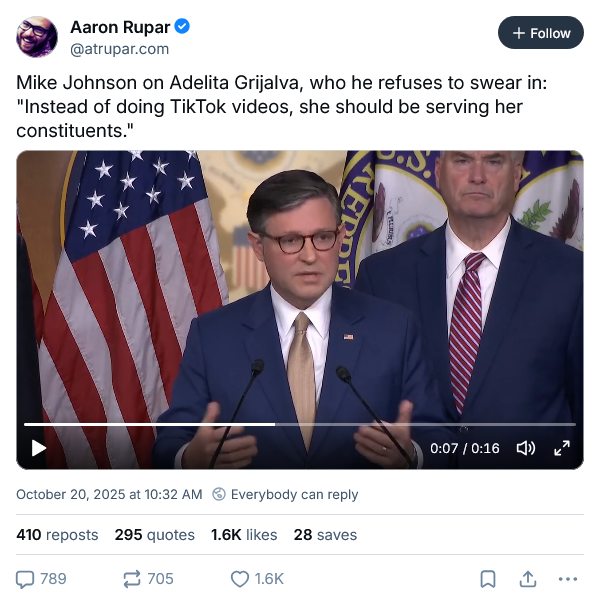
Task: Click the reply comment icon
Action: (26, 578)
